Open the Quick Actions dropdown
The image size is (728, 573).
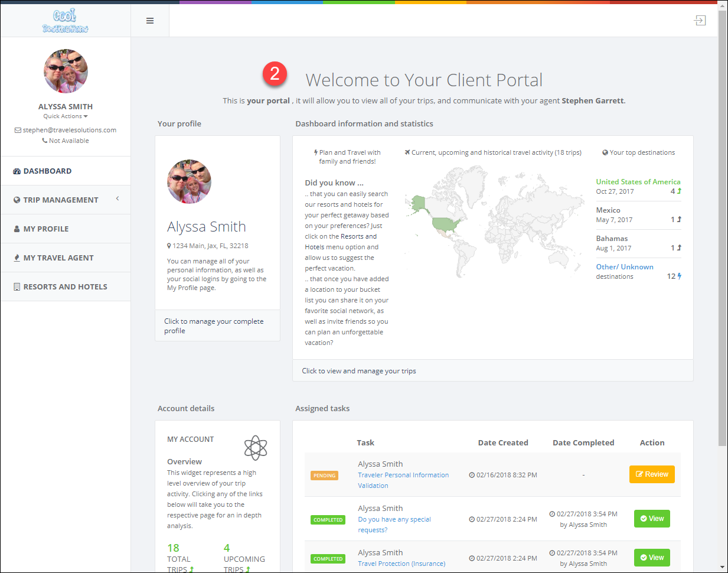point(65,116)
